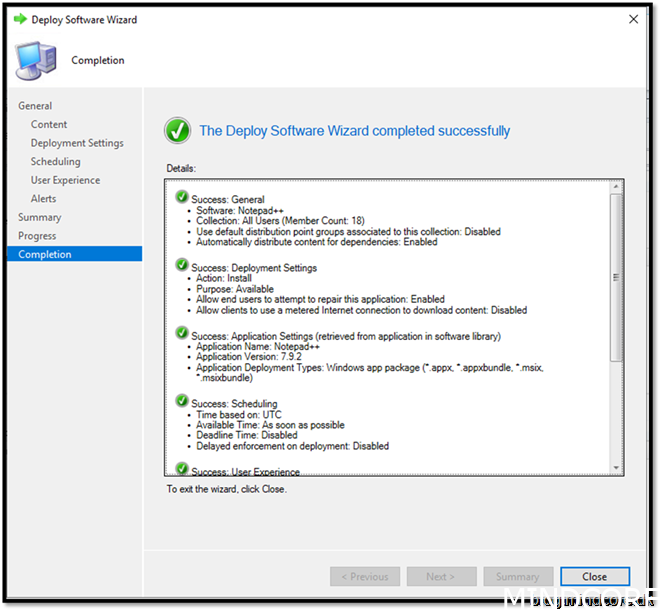Viewport: 661px width, 611px height.
Task: Click the Success: General checkmark icon
Action: point(181,198)
